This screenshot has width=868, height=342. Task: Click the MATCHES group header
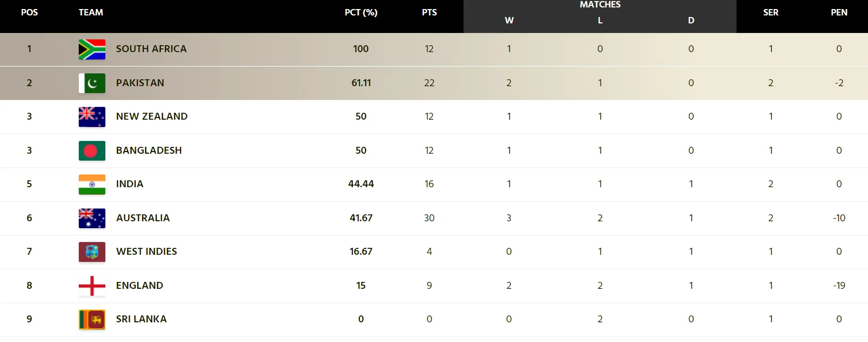tap(600, 5)
